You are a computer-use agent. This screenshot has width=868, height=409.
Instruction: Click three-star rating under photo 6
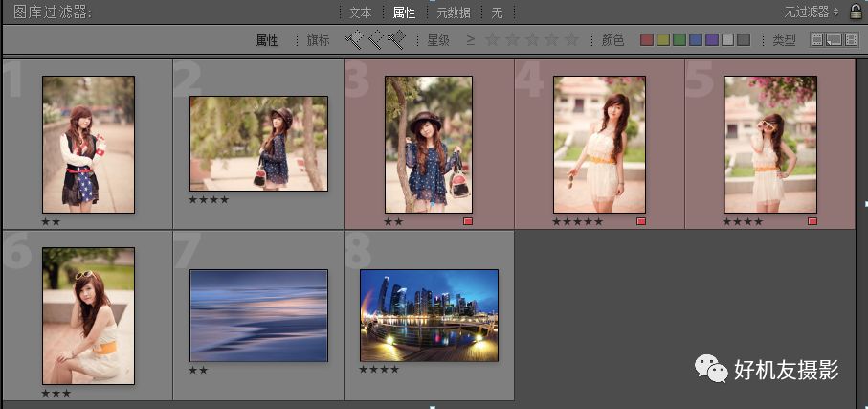click(56, 393)
